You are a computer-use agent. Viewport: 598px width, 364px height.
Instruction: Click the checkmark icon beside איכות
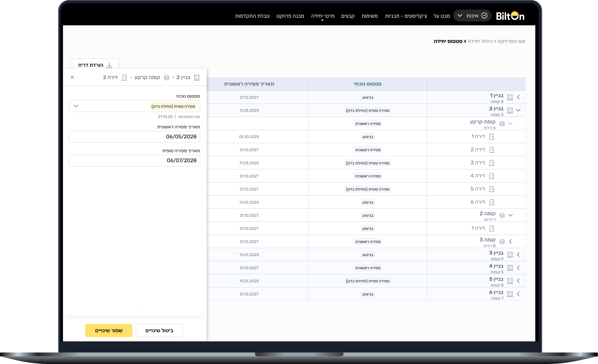click(484, 16)
